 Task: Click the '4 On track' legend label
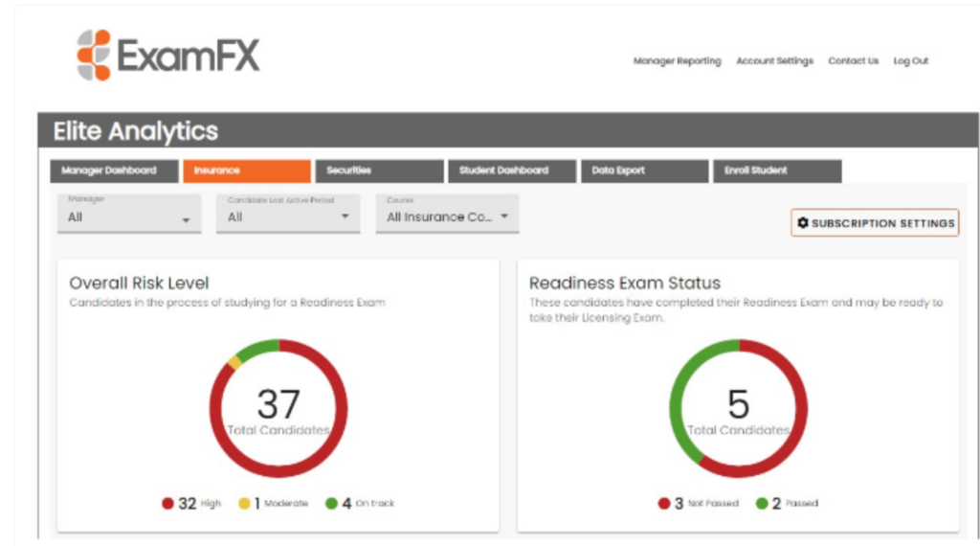[360, 504]
